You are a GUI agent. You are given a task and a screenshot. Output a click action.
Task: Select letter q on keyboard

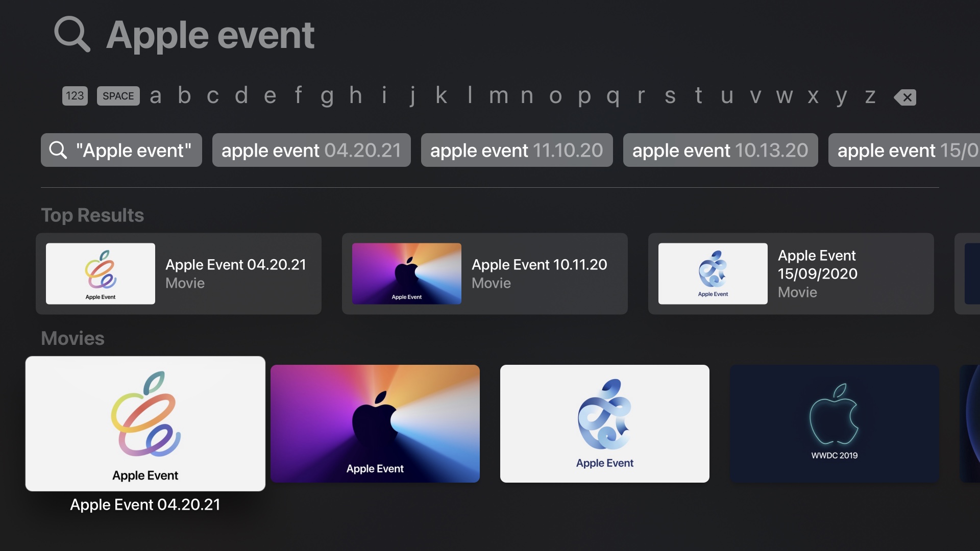coord(613,97)
